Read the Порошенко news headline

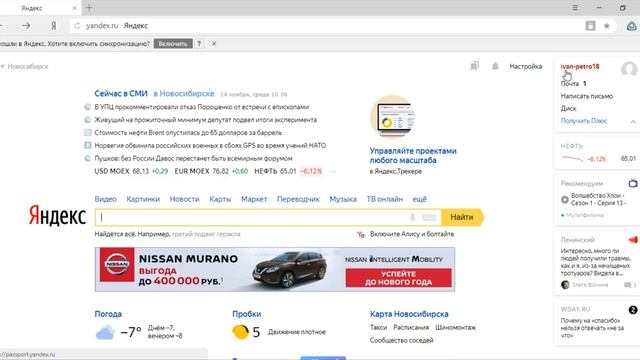pyautogui.click(x=202, y=107)
